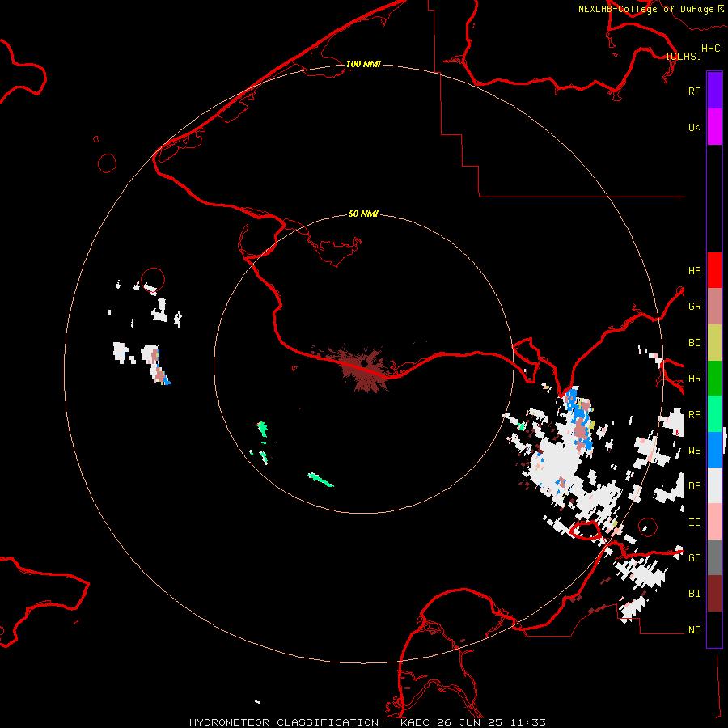This screenshot has width=728, height=728.
Task: Click the 'HYDROMETEOR CLASSIFICATION' title text
Action: [284, 722]
